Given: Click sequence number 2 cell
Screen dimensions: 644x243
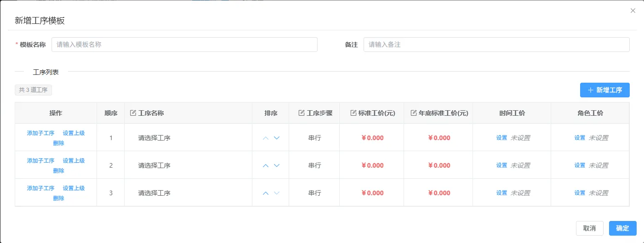Looking at the screenshot, I should (111, 165).
